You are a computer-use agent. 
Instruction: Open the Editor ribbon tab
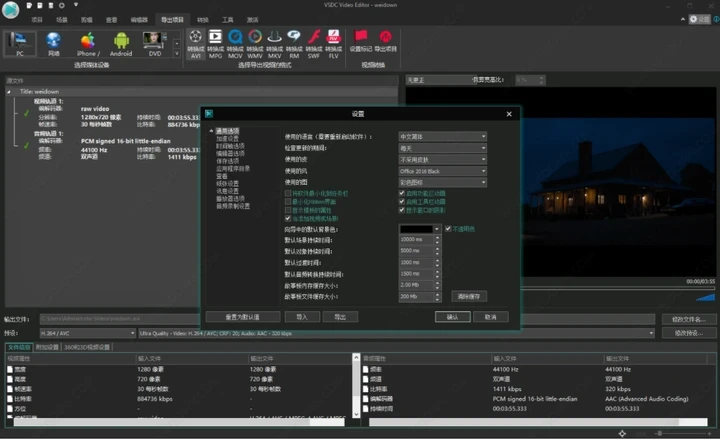coord(139,20)
